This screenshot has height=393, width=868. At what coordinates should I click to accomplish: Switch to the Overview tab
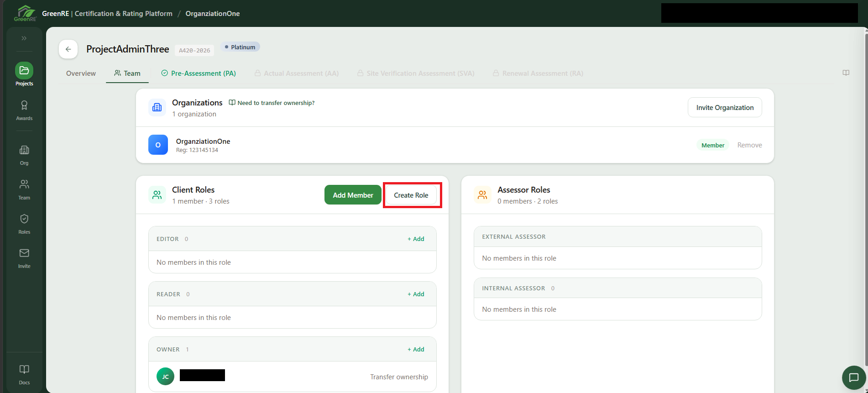pos(81,73)
